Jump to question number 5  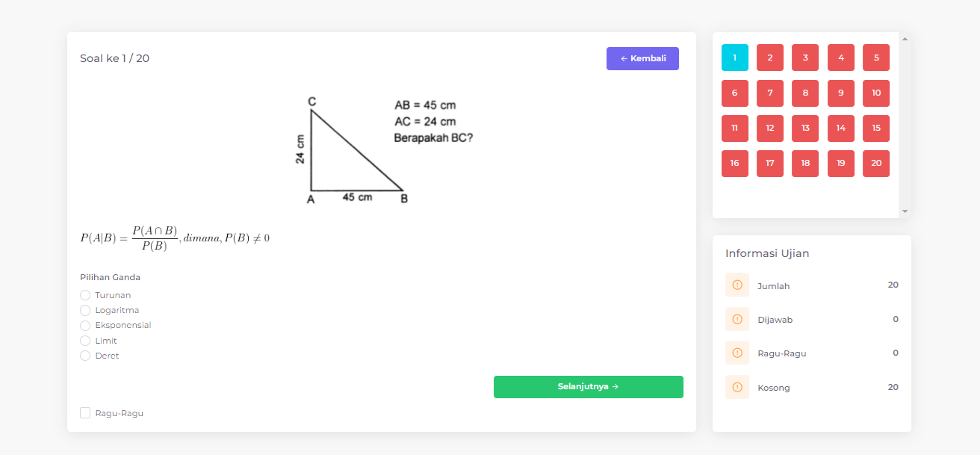pyautogui.click(x=875, y=58)
